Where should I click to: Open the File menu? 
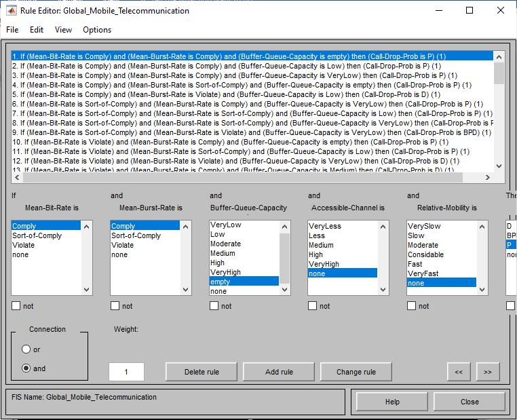coord(12,30)
